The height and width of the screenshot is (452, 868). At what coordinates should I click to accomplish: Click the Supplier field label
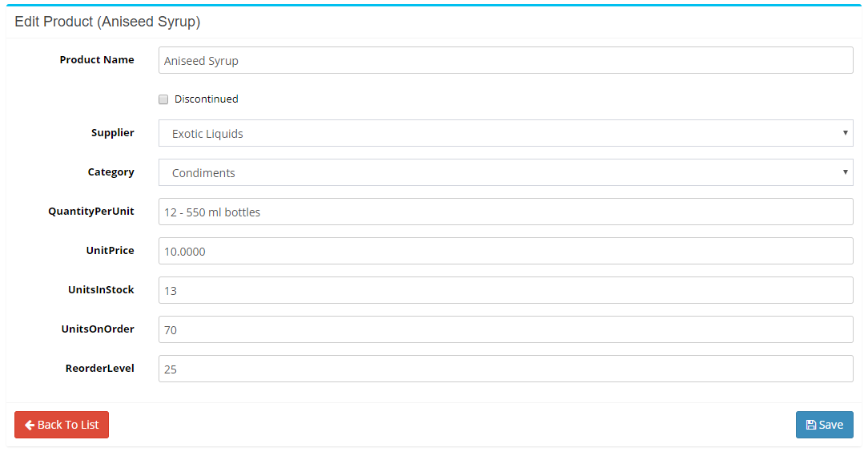[x=112, y=132]
